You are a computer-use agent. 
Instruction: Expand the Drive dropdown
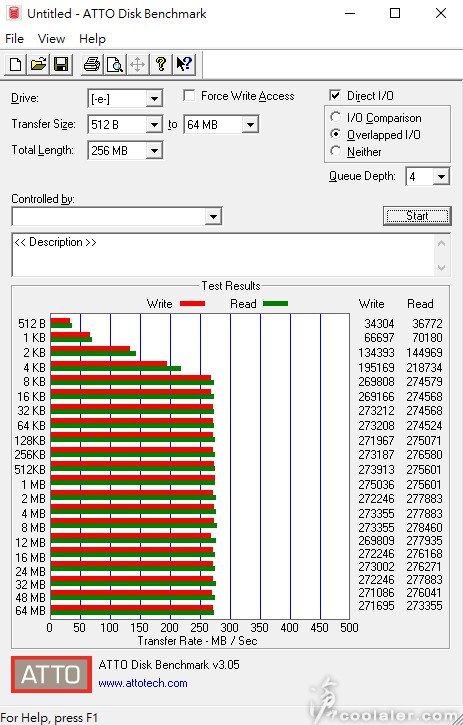pyautogui.click(x=154, y=98)
